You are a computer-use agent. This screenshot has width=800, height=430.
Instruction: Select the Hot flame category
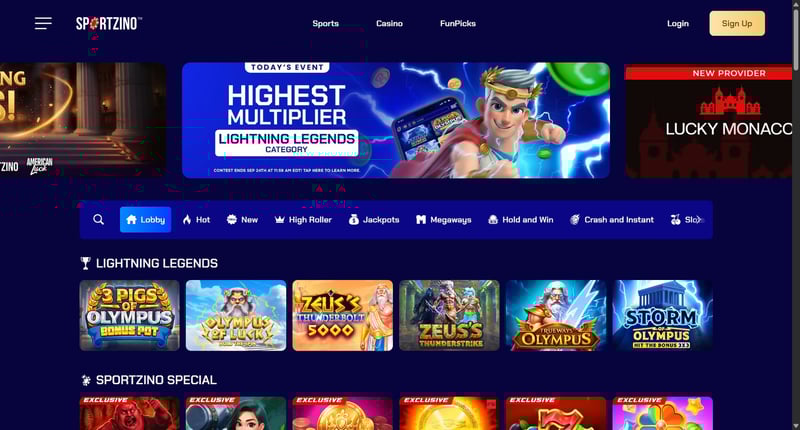tap(196, 220)
